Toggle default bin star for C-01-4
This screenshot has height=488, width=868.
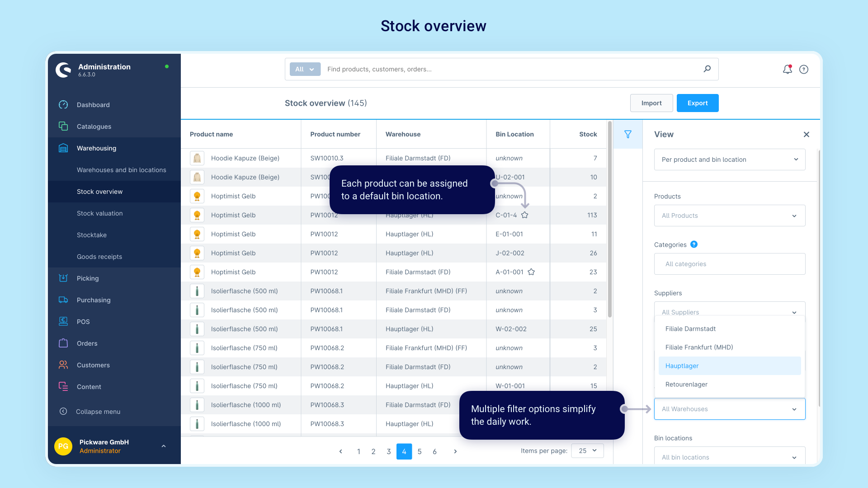525,215
